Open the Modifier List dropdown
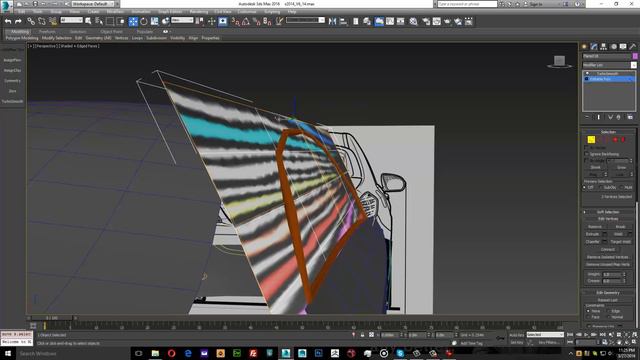Screen dimensions: 640x360 click(609, 65)
